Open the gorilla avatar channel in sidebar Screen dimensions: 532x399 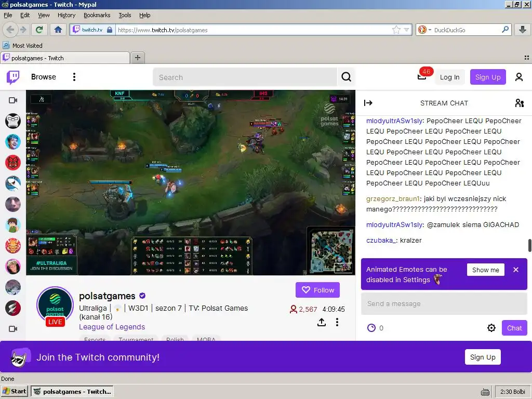coord(13,121)
